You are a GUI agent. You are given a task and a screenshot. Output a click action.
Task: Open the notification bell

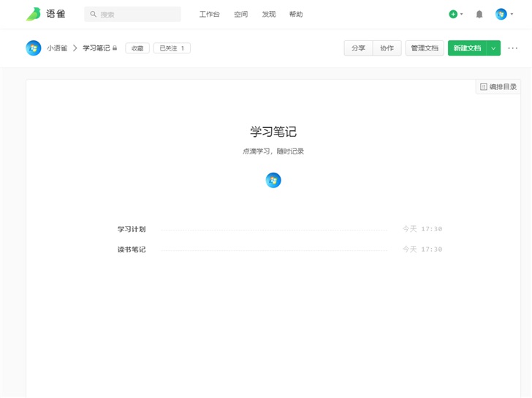click(x=479, y=14)
